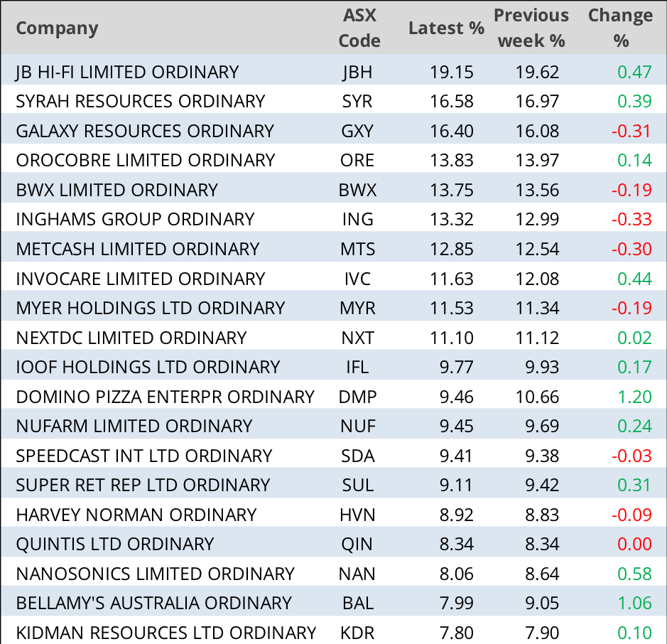This screenshot has height=644, width=667.
Task: Click the BWX ticker code cell
Action: click(x=358, y=190)
